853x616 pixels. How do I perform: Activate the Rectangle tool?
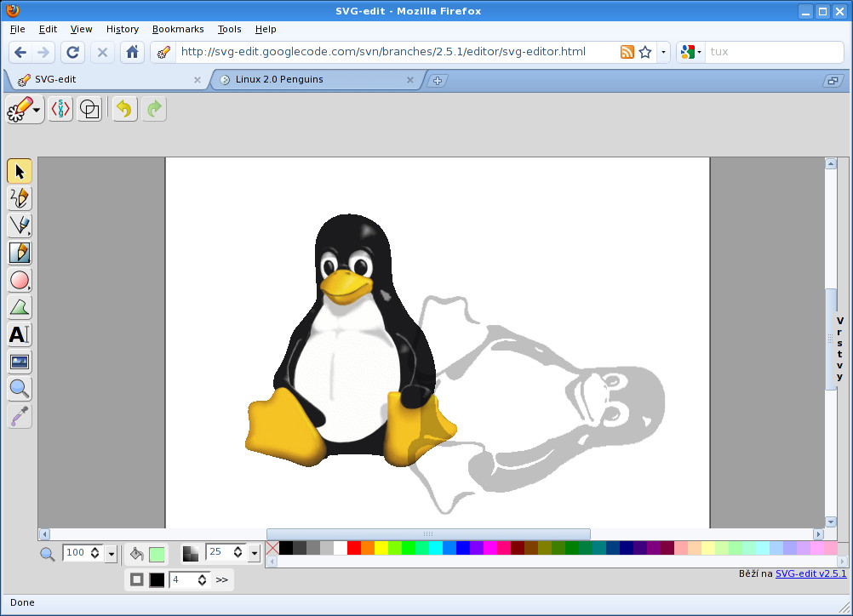point(20,253)
